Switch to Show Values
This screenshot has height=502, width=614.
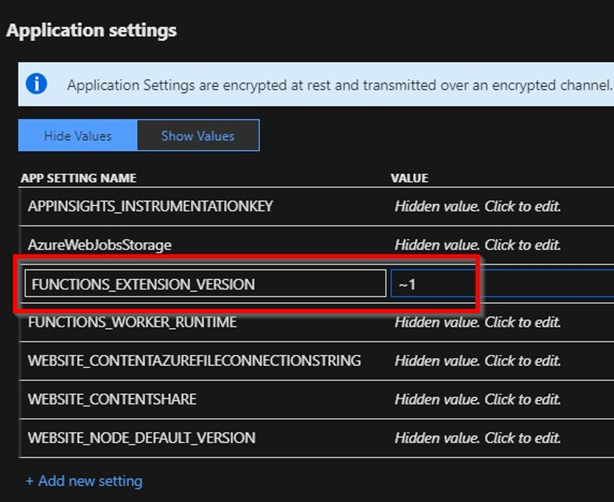pyautogui.click(x=197, y=136)
